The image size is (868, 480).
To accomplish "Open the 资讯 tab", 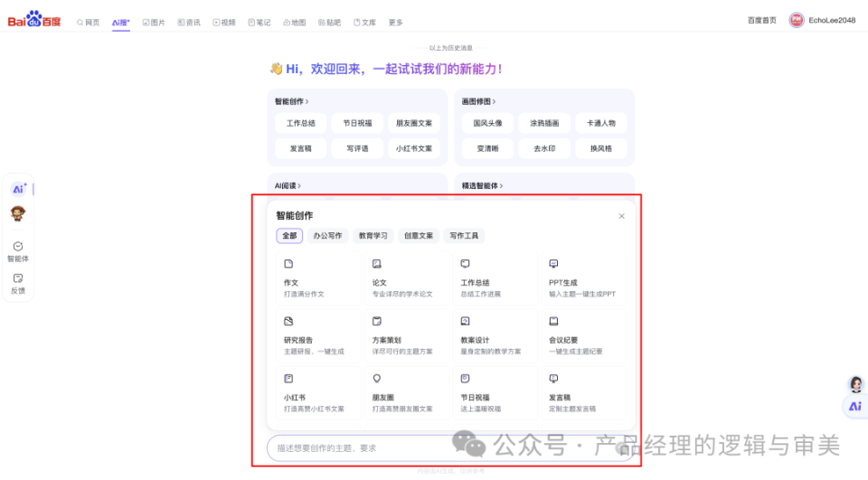I will point(189,22).
